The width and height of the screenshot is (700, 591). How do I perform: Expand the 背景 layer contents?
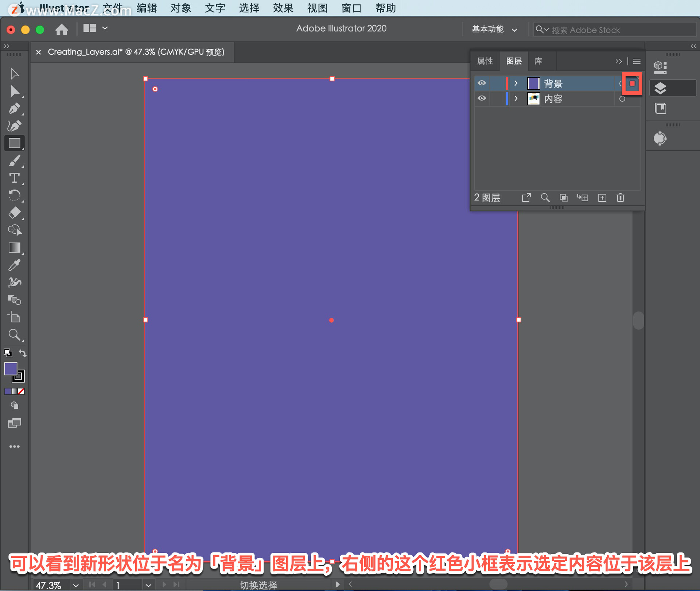click(516, 83)
